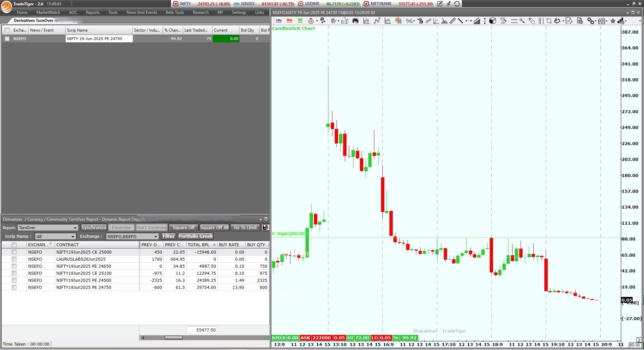Screen dimensions: 644x350
Task: Click the Square Off All button
Action: [214, 227]
